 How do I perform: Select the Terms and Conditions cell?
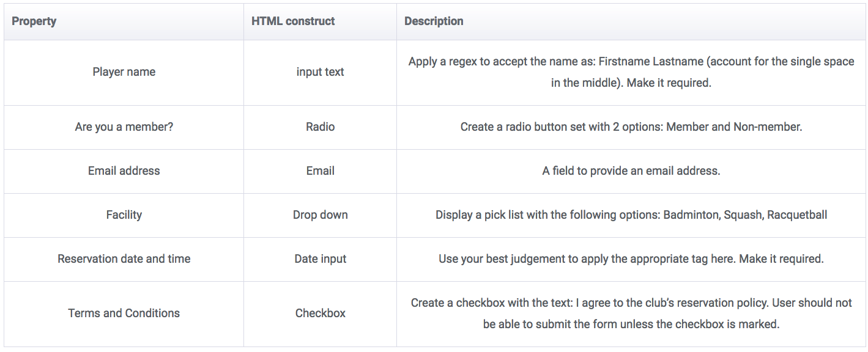pyautogui.click(x=124, y=313)
